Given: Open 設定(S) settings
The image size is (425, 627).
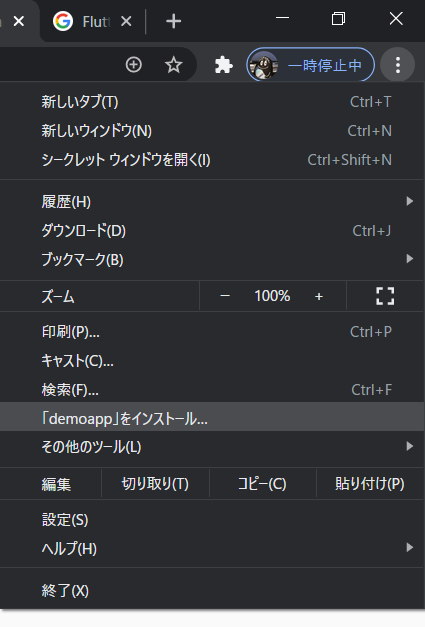Looking at the screenshot, I should point(212,520).
